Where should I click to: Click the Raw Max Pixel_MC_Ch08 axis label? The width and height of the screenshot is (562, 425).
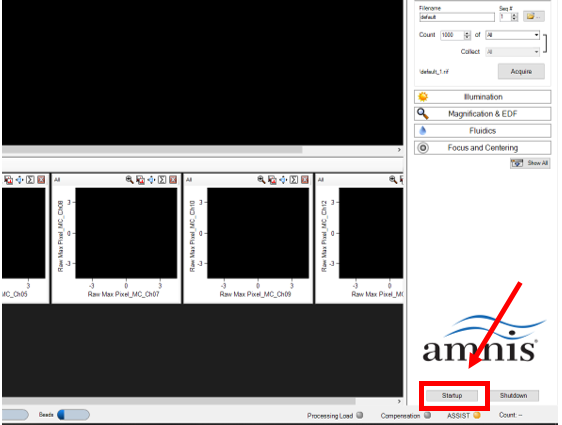coord(61,236)
